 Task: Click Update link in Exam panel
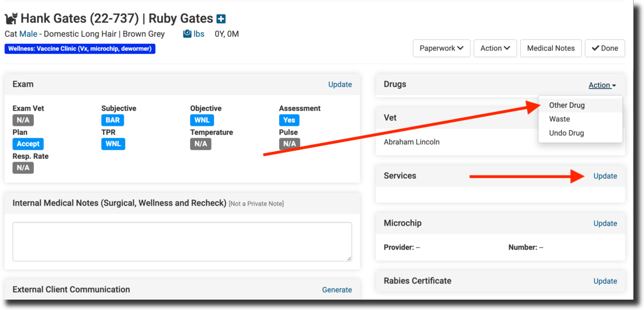click(x=340, y=84)
